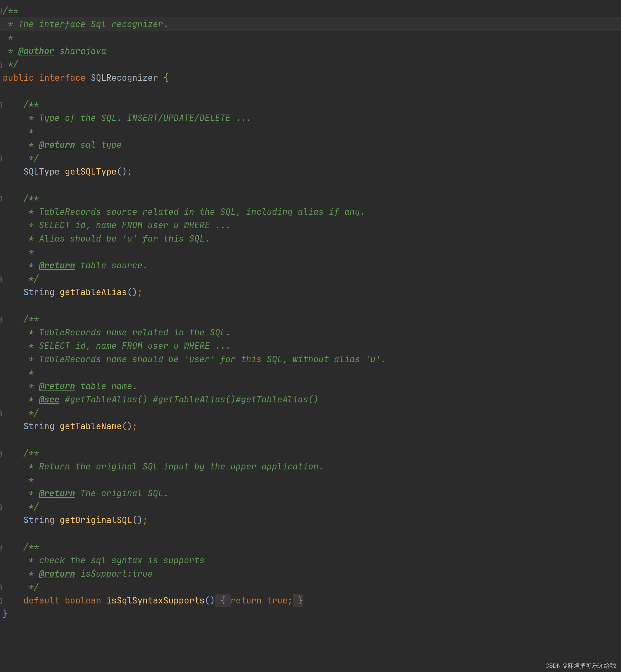Screen dimensions: 621x672
Task: Click the @return tag before 'isSupport:true'
Action: (x=57, y=574)
